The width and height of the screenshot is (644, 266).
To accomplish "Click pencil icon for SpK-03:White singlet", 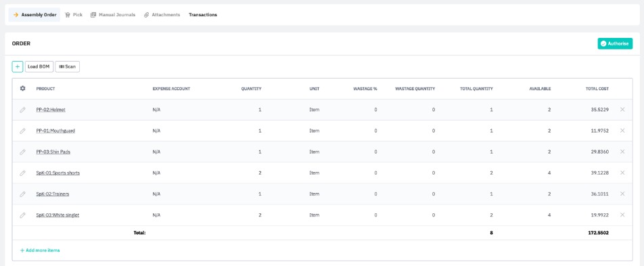I will 22,215.
